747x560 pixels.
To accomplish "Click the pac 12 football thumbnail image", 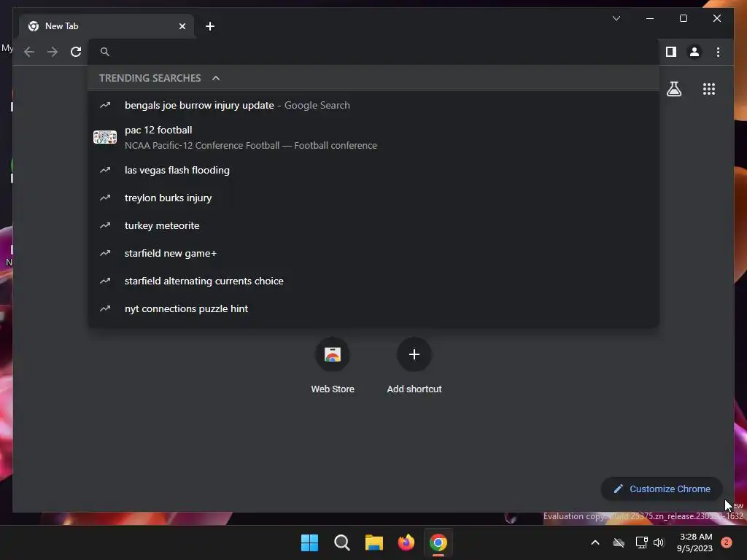I will [105, 137].
